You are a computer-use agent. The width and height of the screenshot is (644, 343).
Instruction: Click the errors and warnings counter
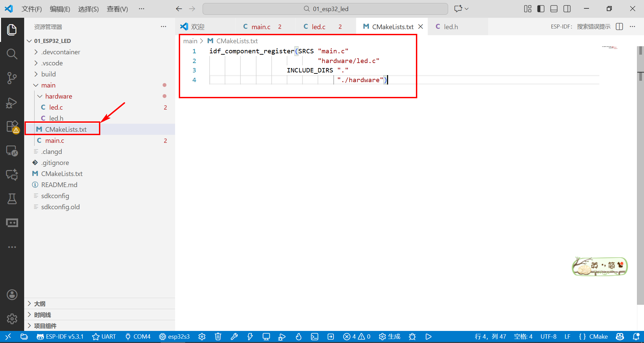[357, 336]
